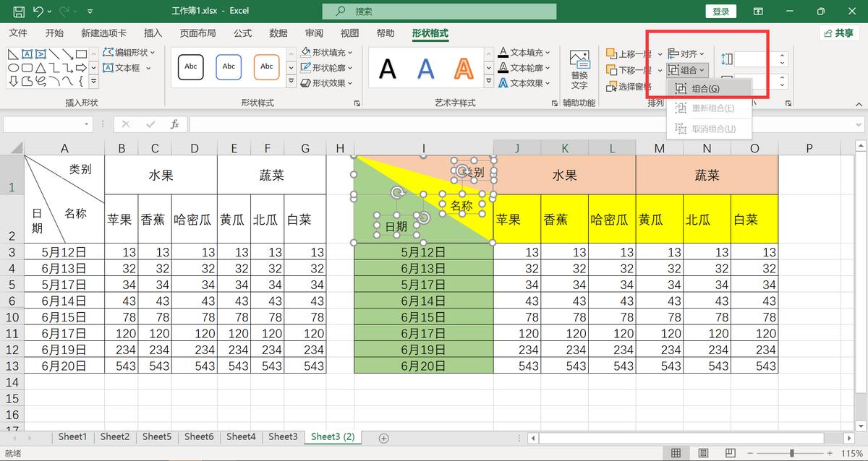Click the Text Fill (文本填充) icon
The height and width of the screenshot is (461, 868).
(504, 51)
